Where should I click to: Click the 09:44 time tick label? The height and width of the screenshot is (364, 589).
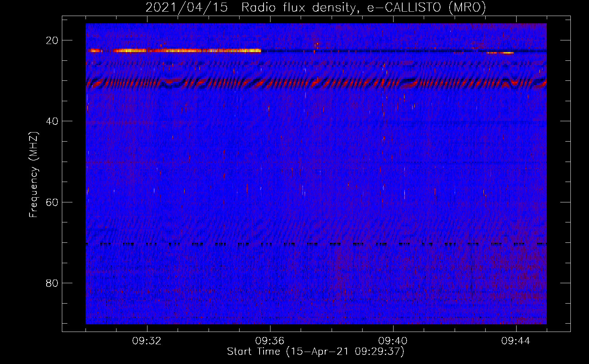(516, 341)
